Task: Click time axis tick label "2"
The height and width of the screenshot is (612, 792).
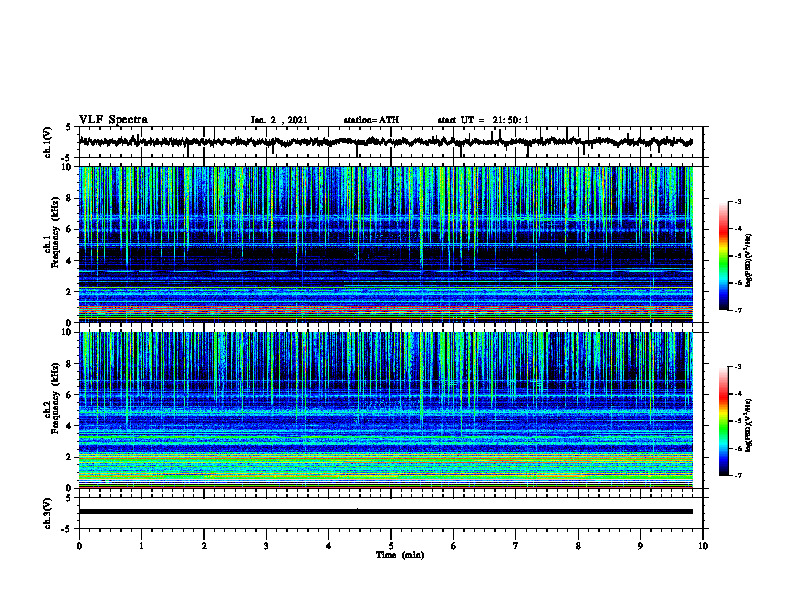Action: [204, 546]
